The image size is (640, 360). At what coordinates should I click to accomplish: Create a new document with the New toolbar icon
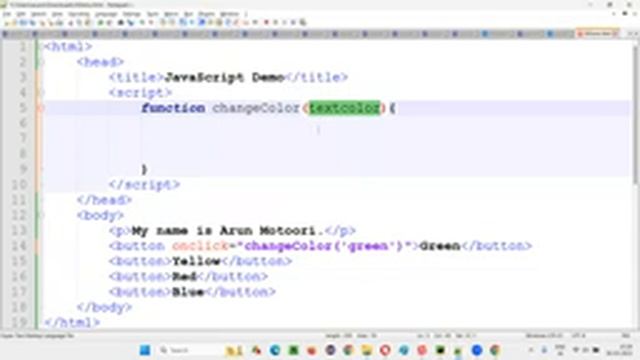pyautogui.click(x=6, y=23)
